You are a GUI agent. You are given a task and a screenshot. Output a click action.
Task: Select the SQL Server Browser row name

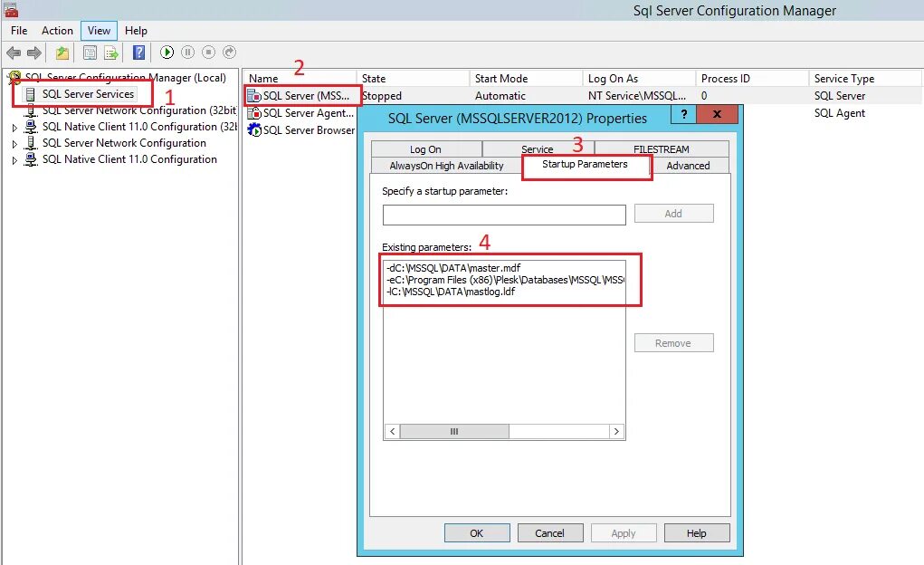pos(309,129)
